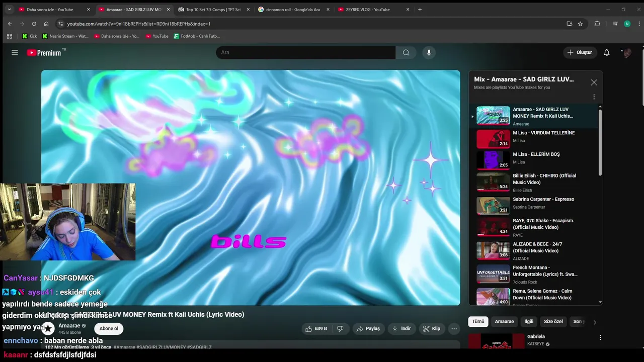Show more filter chips with right arrow

coord(595,322)
